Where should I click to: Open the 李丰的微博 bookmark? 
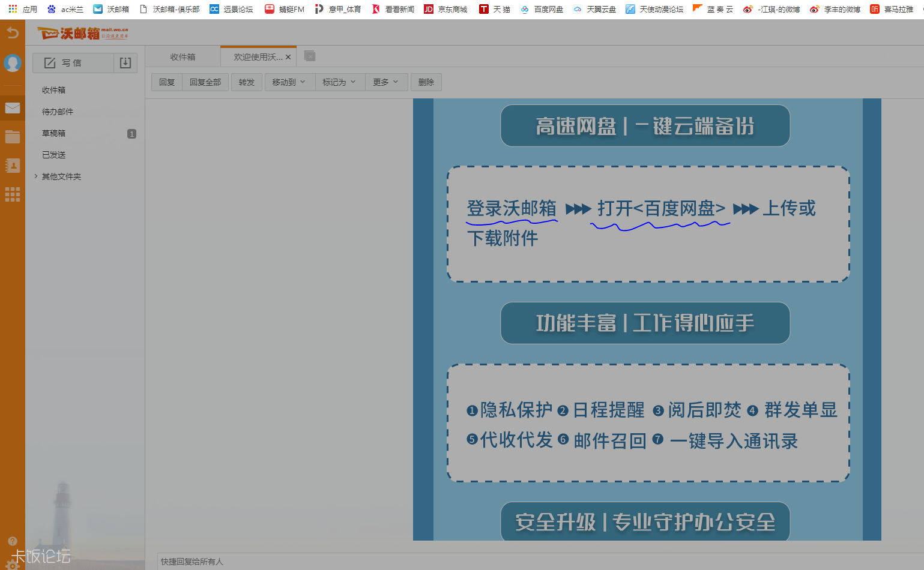point(835,9)
